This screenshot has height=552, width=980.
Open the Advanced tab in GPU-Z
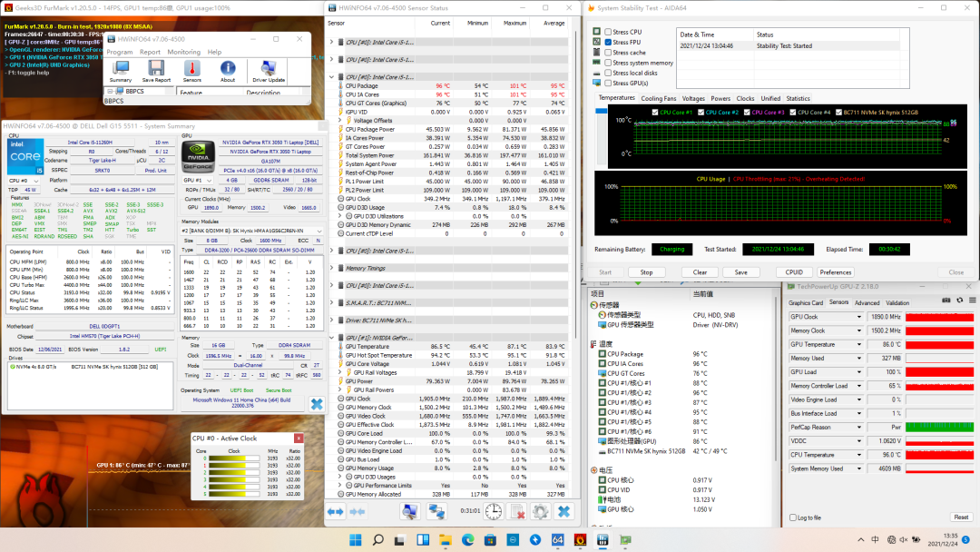pyautogui.click(x=867, y=302)
